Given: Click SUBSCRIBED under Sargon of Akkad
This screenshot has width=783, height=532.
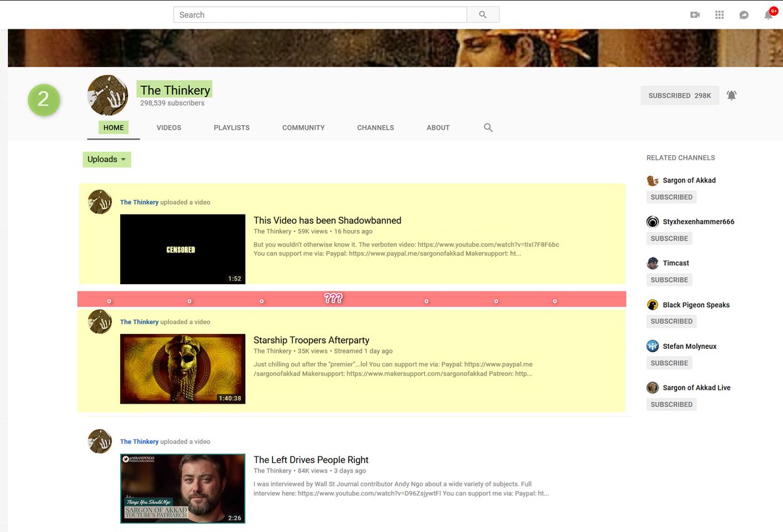Looking at the screenshot, I should pos(671,197).
